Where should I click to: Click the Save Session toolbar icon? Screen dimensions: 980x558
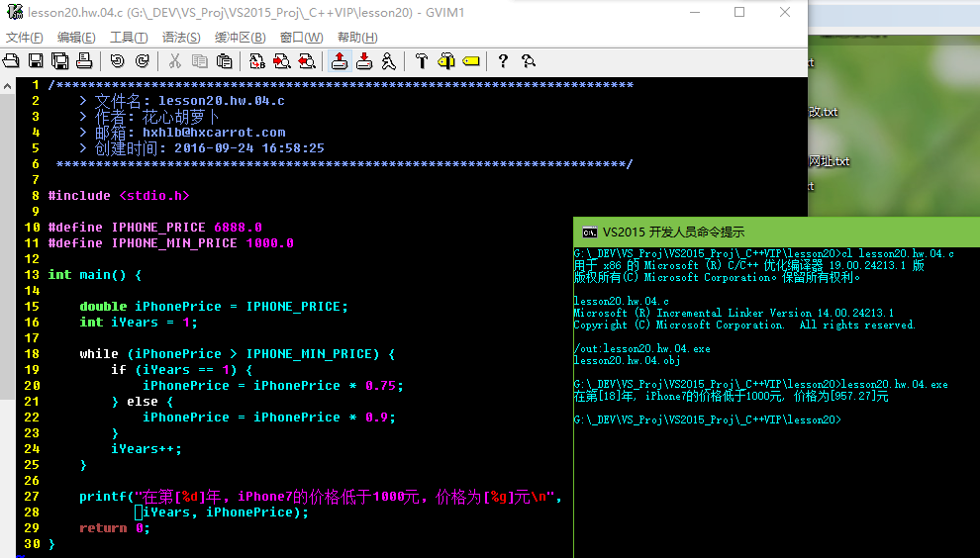click(363, 61)
